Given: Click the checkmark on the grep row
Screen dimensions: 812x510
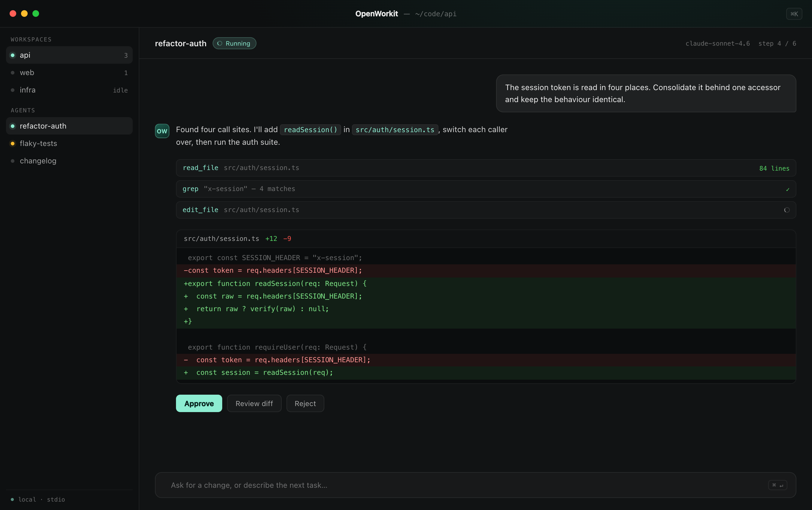Looking at the screenshot, I should (787, 189).
